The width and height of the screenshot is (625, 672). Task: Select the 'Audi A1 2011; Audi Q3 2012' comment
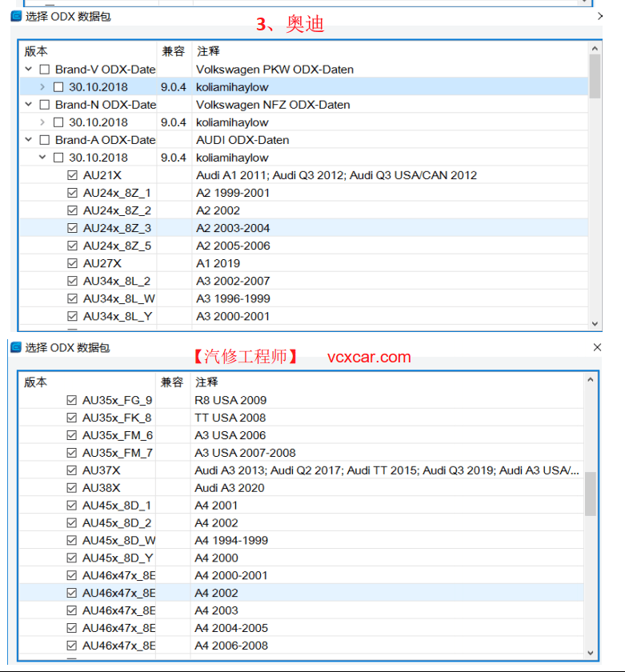tap(336, 175)
